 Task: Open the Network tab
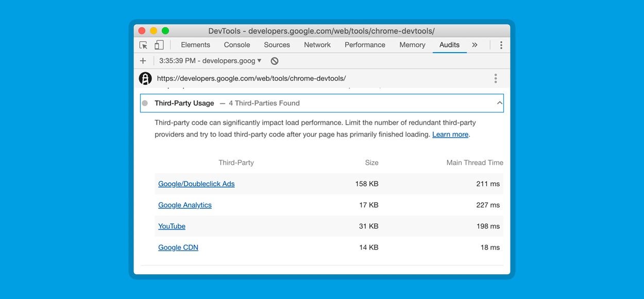[x=317, y=45]
